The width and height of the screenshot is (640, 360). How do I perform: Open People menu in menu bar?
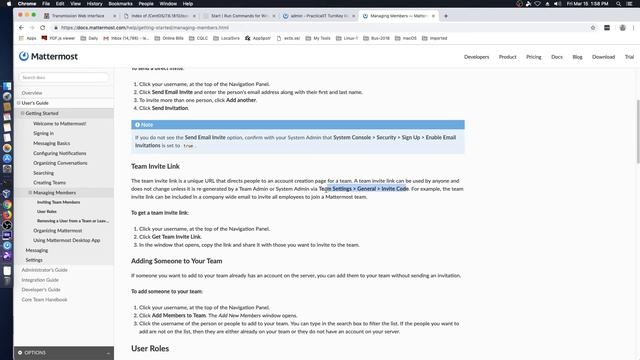point(146,4)
